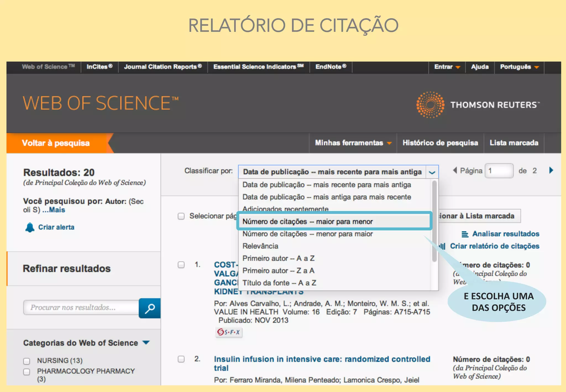Select 'Primeiro autor -- A a Z' option
566x392 pixels.
coord(279,258)
